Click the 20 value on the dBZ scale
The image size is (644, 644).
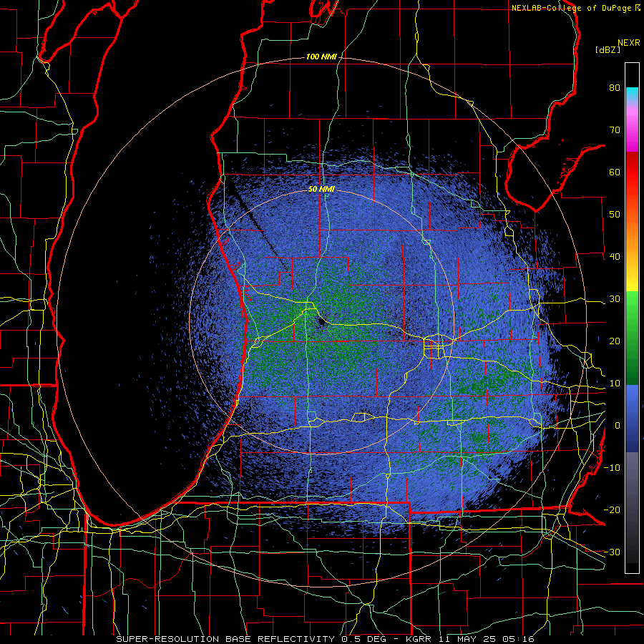coord(615,341)
